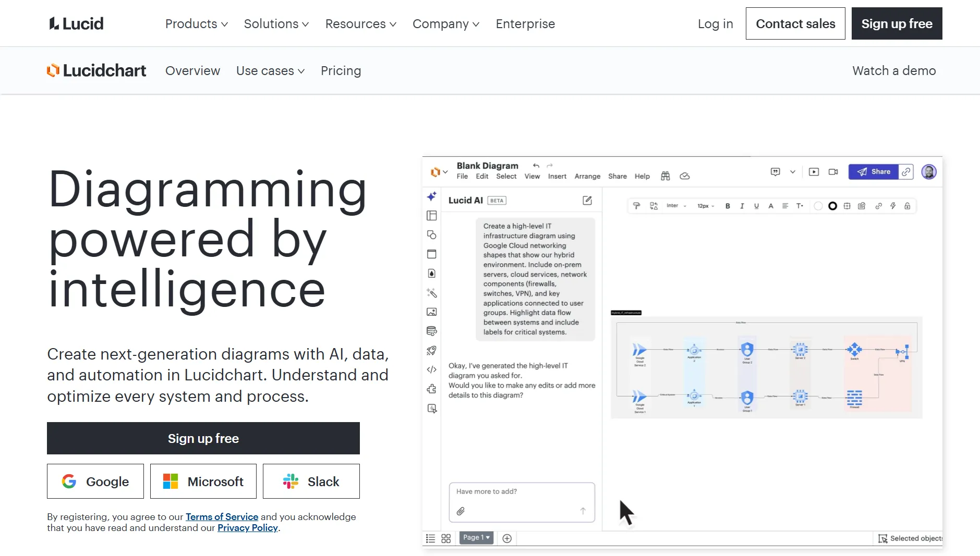Open the Arrange menu in the diagram editor
Screen dimensions: 980x556
587,177
